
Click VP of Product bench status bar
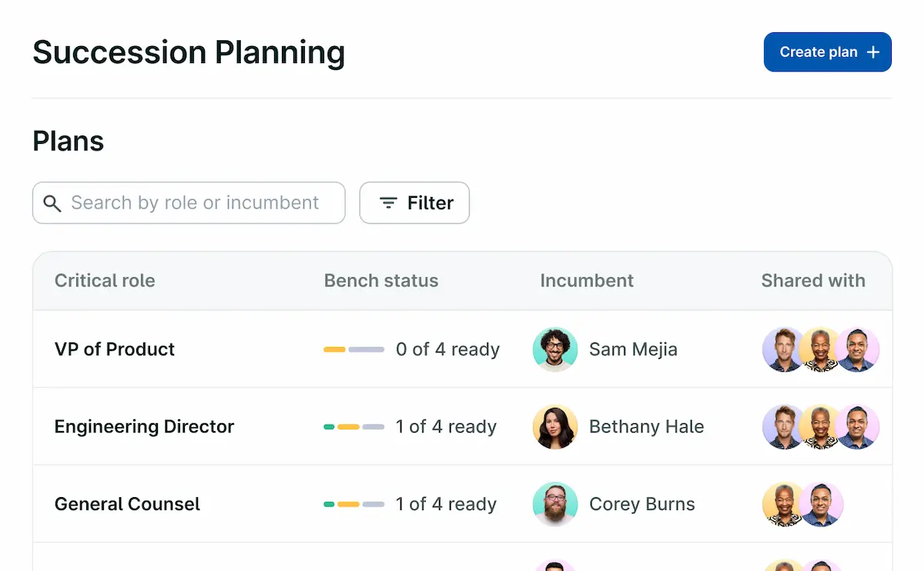[353, 349]
